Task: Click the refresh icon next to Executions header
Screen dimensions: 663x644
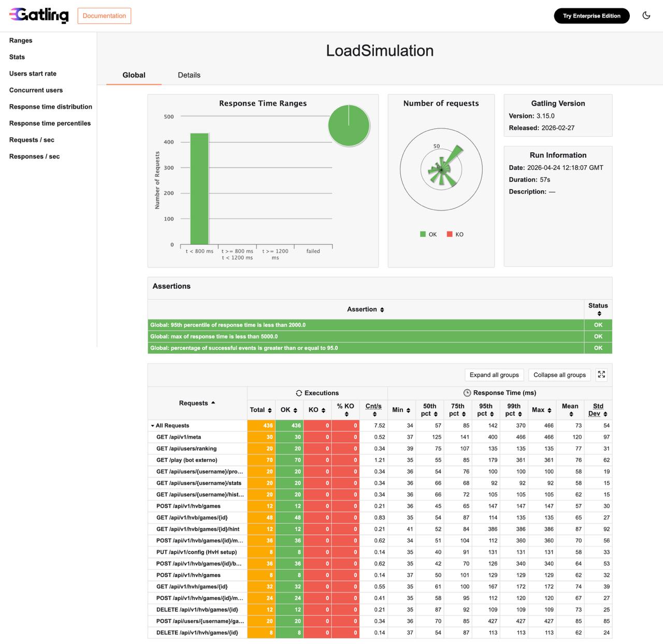Action: coord(299,393)
